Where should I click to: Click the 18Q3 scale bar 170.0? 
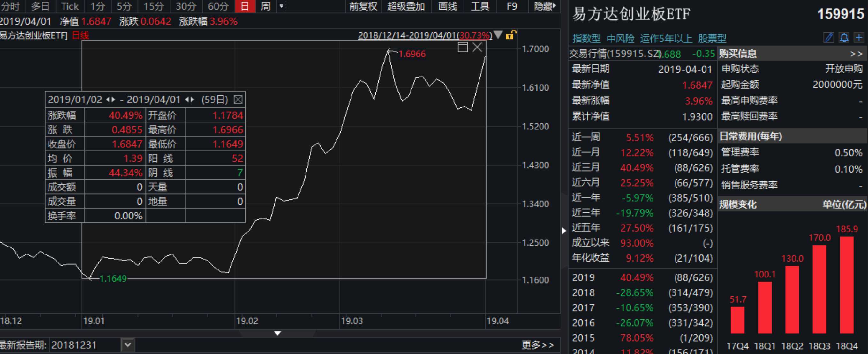[819, 289]
